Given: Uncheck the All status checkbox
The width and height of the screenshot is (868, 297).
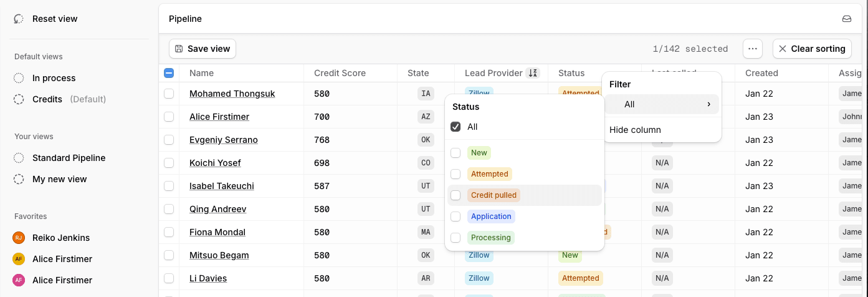Looking at the screenshot, I should click(455, 127).
